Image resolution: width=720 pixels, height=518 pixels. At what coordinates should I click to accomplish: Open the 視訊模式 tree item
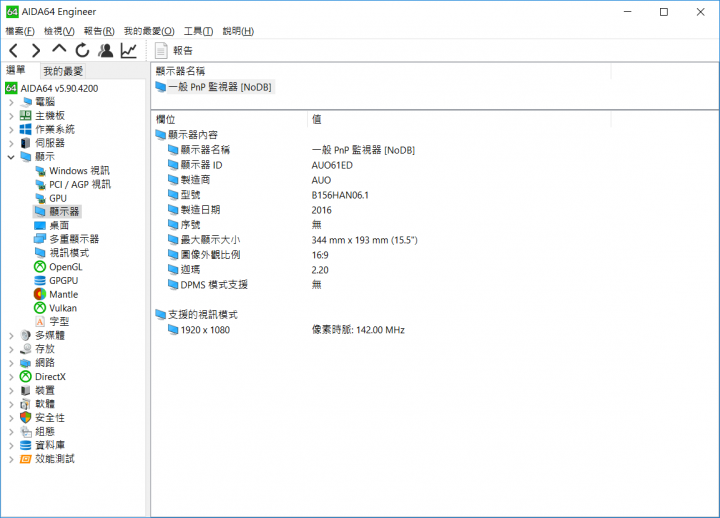62,253
